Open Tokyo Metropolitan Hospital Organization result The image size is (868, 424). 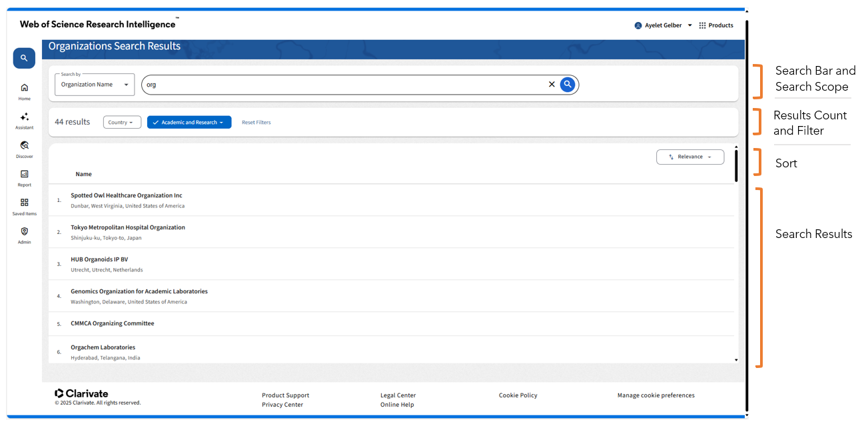coord(128,227)
